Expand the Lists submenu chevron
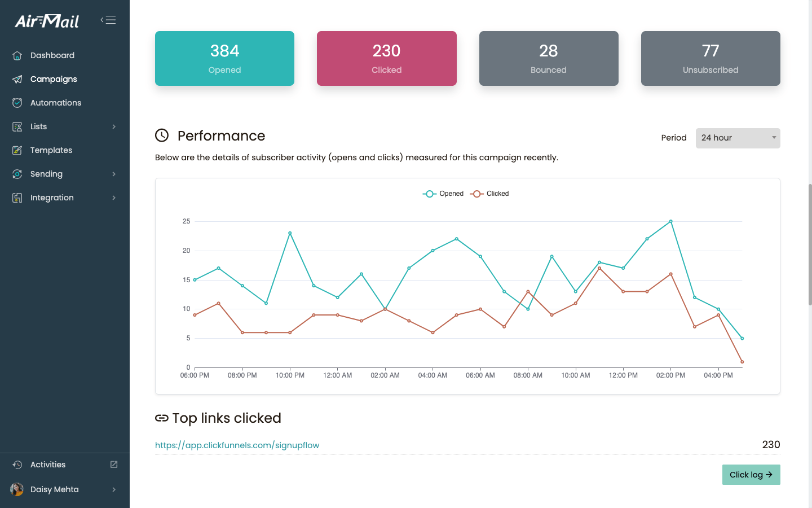812x508 pixels. click(x=114, y=126)
